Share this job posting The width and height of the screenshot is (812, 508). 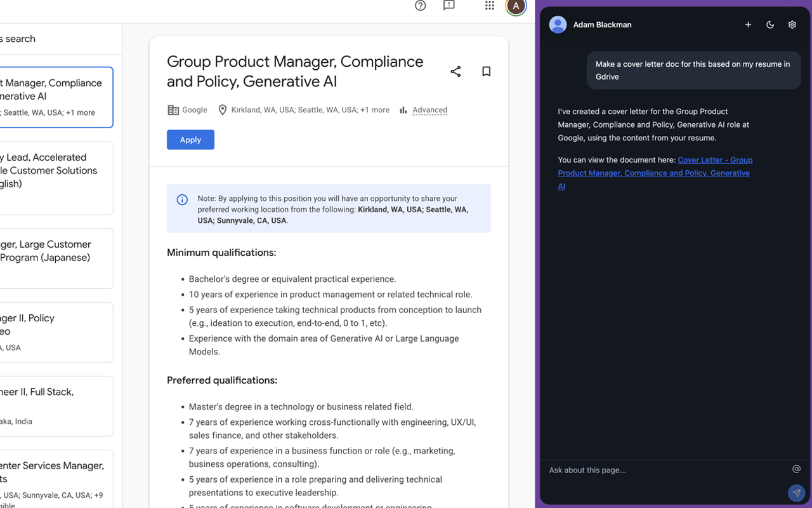pyautogui.click(x=455, y=71)
